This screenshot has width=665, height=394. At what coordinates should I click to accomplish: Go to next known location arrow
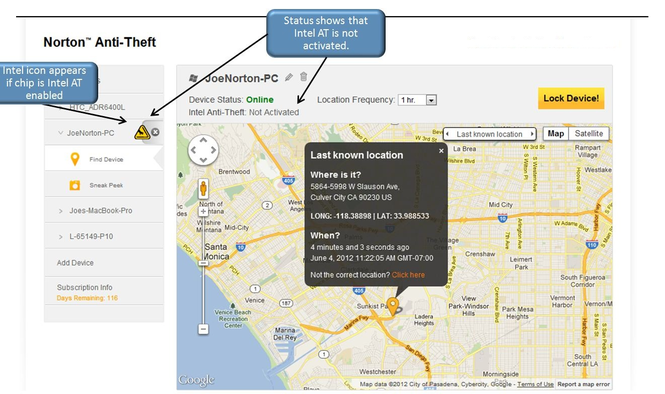pyautogui.click(x=532, y=134)
